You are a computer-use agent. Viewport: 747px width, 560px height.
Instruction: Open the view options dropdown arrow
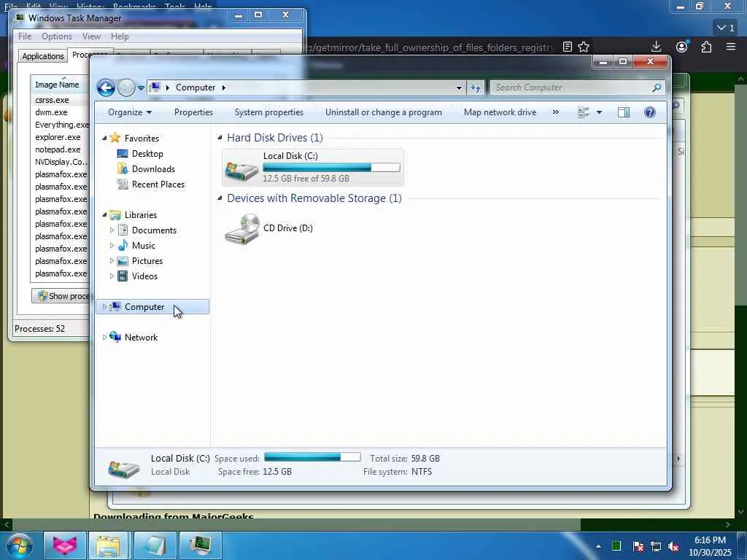click(x=599, y=112)
